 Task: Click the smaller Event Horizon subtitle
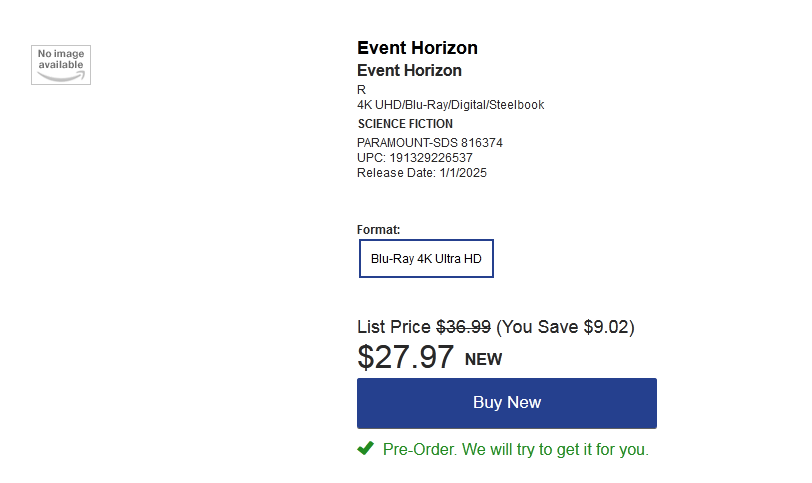click(409, 70)
